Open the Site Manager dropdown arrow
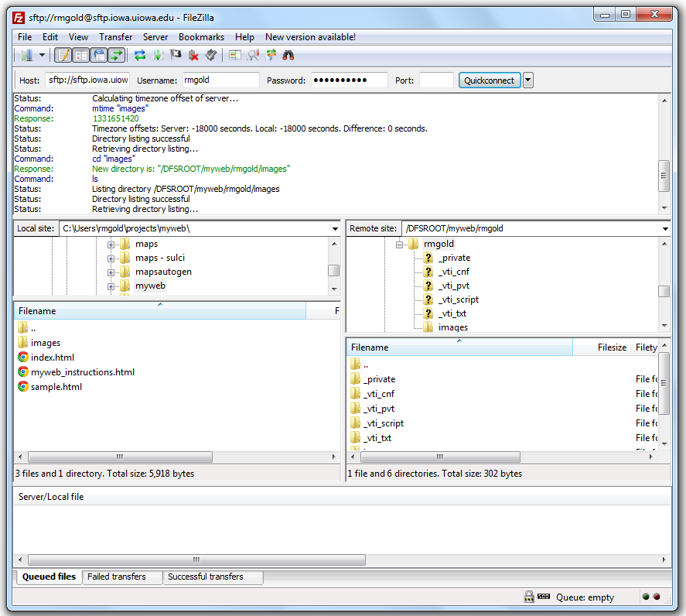The image size is (686, 616). [x=42, y=55]
